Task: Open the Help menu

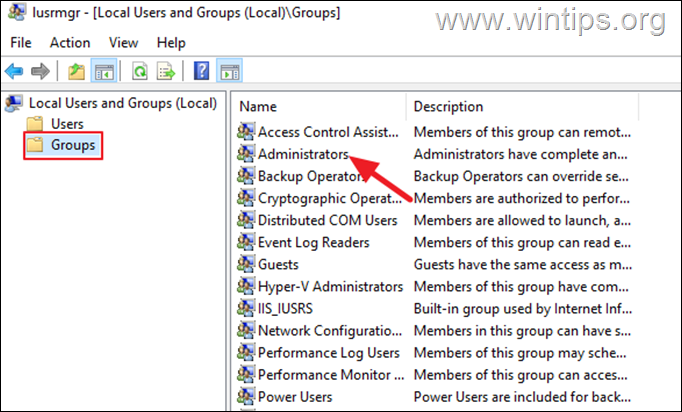Action: (171, 43)
